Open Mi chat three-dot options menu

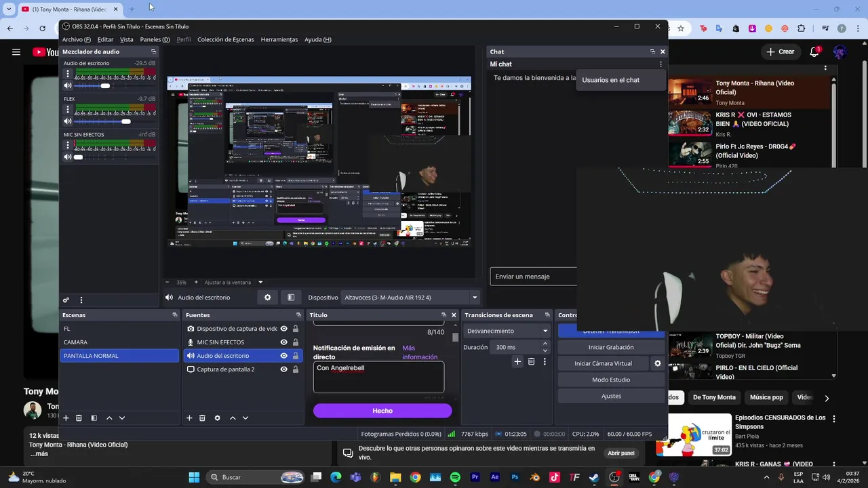660,64
